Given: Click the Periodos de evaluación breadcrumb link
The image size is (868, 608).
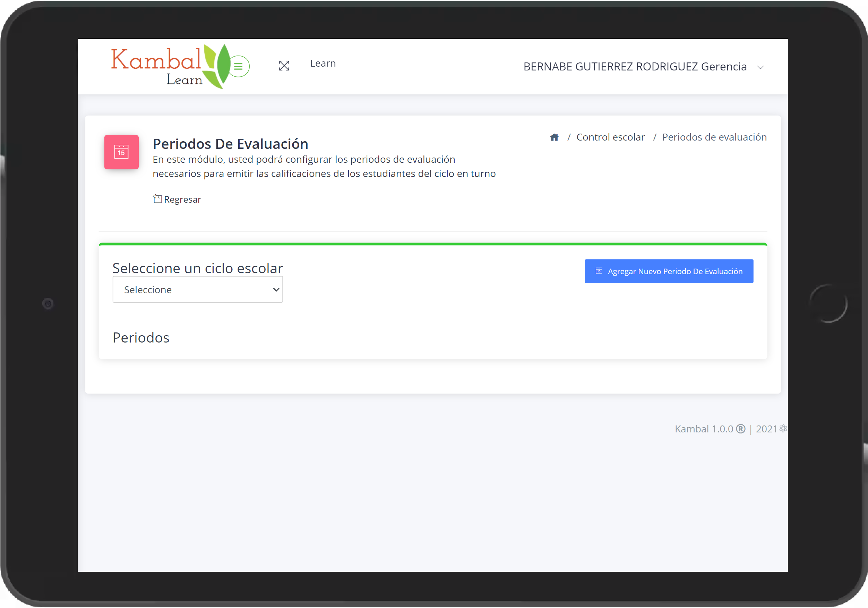Looking at the screenshot, I should click(715, 137).
